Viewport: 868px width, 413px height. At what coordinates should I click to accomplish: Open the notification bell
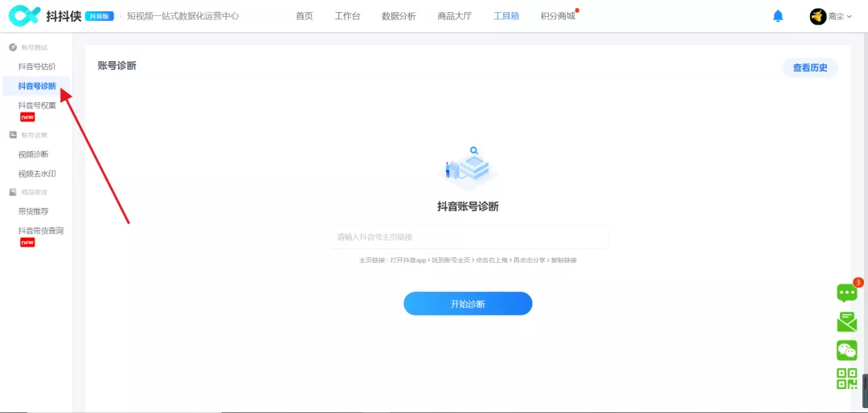778,16
